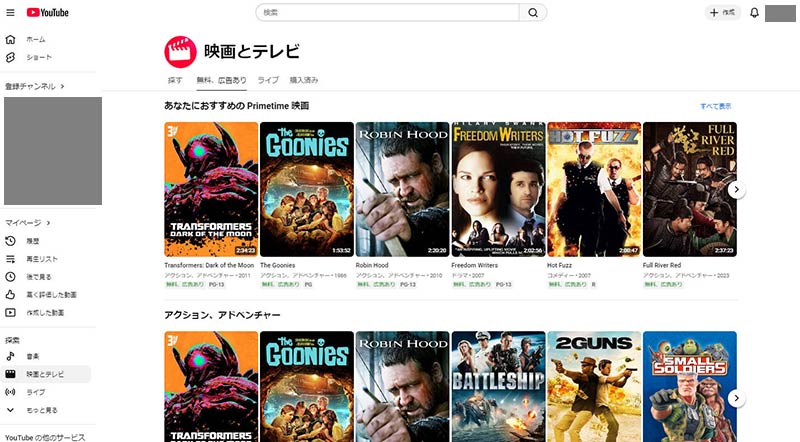Open the notifications bell

[x=754, y=13]
